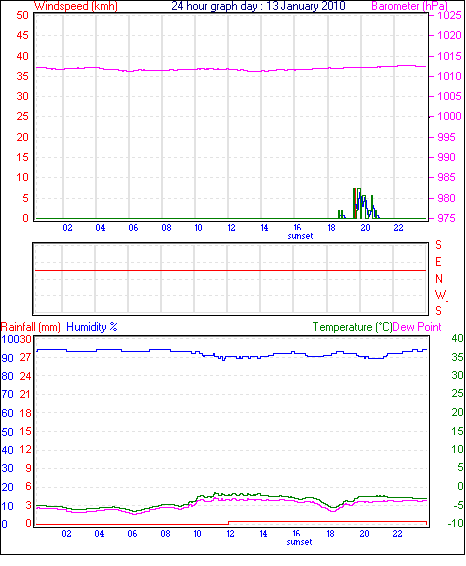466x566 pixels.
Task: Click the 'Humidity %' legend label
Action: 92,327
